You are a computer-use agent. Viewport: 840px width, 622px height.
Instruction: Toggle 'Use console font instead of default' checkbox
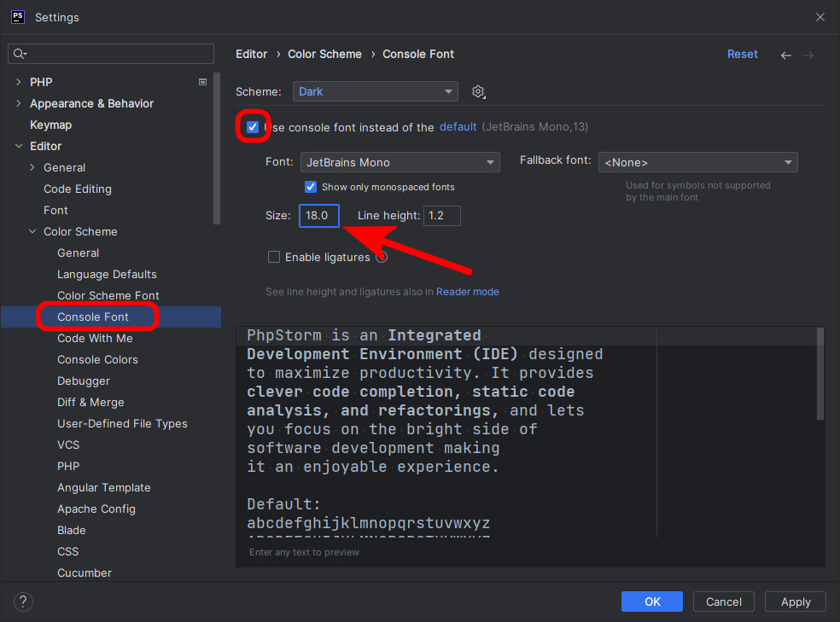click(x=253, y=127)
